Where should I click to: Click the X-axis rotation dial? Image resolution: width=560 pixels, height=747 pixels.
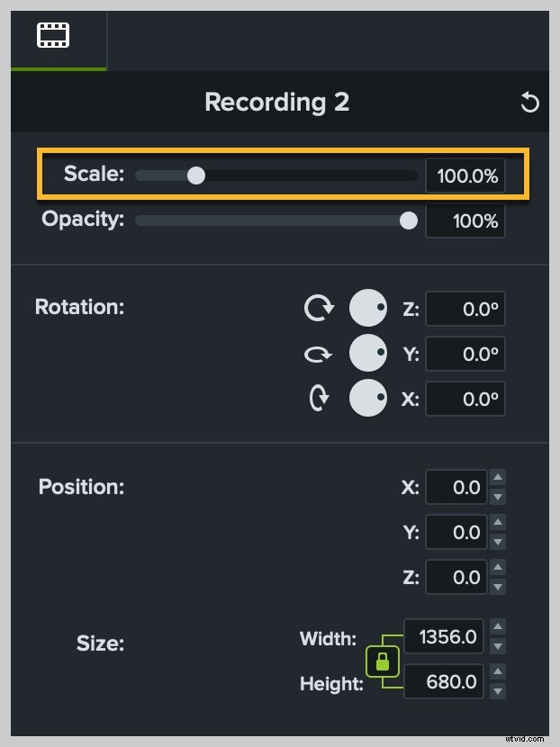pos(368,398)
